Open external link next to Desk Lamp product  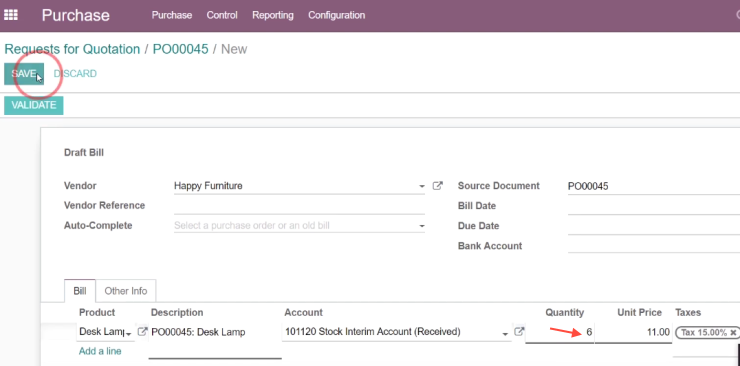tap(142, 332)
